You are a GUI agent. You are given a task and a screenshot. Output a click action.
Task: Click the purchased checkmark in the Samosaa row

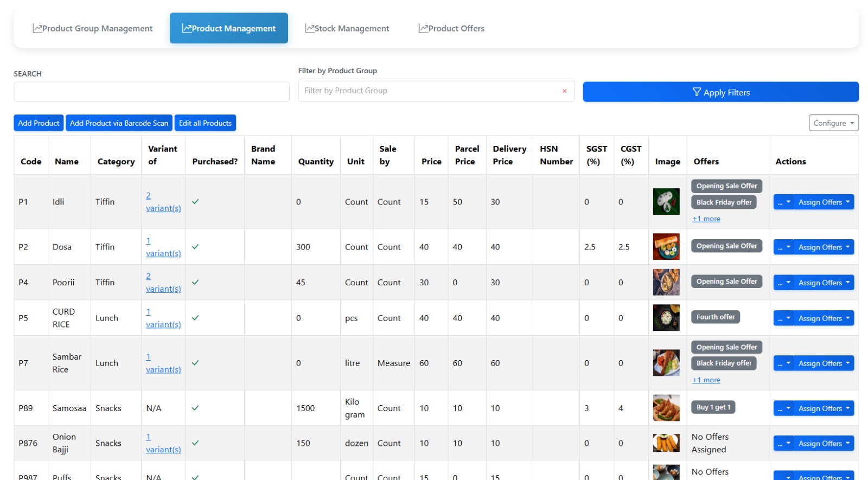195,408
